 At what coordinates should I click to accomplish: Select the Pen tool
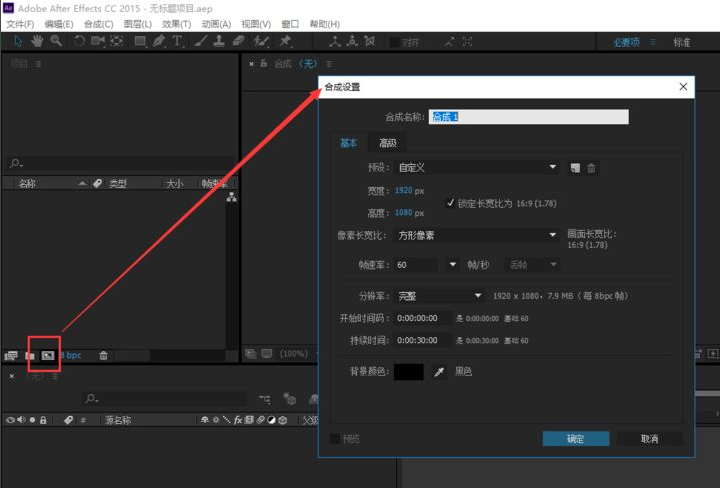tap(159, 41)
